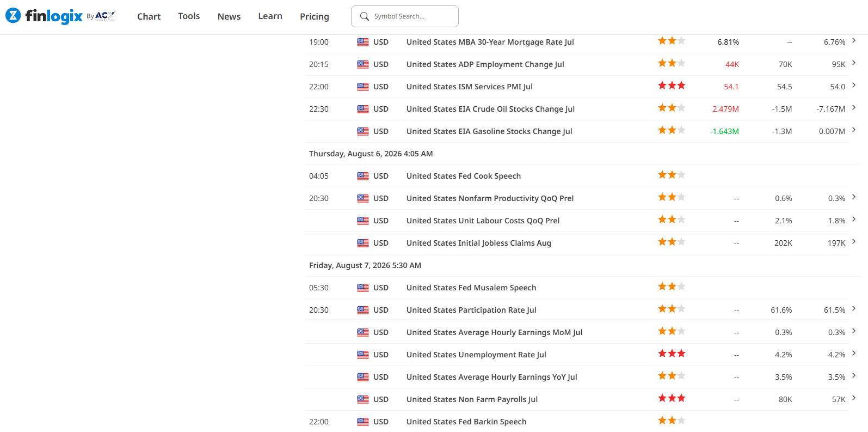Click actual value 6.81%
868x432 pixels.
(728, 42)
